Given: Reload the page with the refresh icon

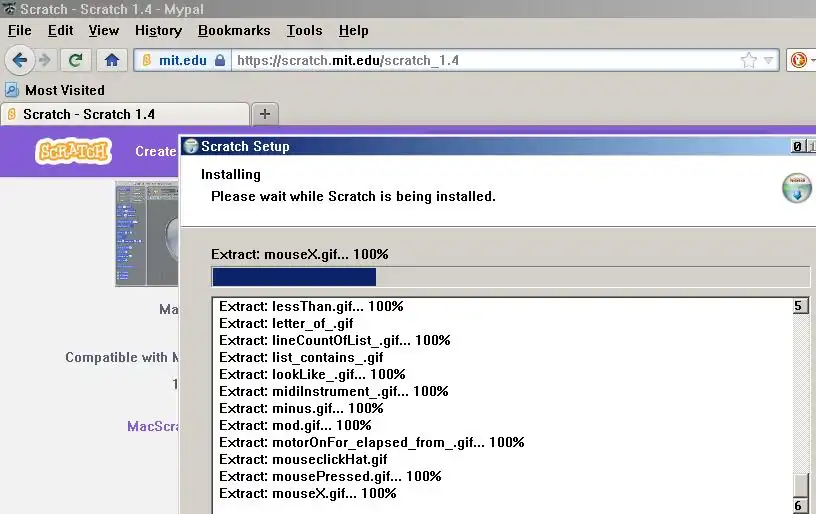Looking at the screenshot, I should coord(75,60).
